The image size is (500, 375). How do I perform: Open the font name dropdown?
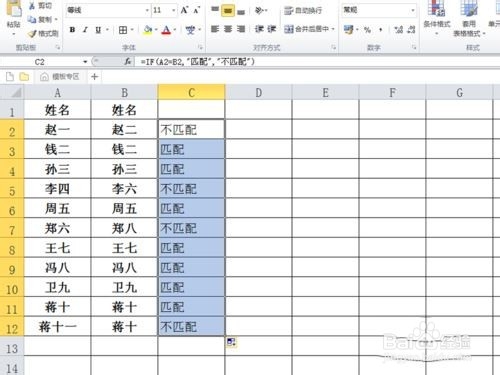[x=147, y=10]
